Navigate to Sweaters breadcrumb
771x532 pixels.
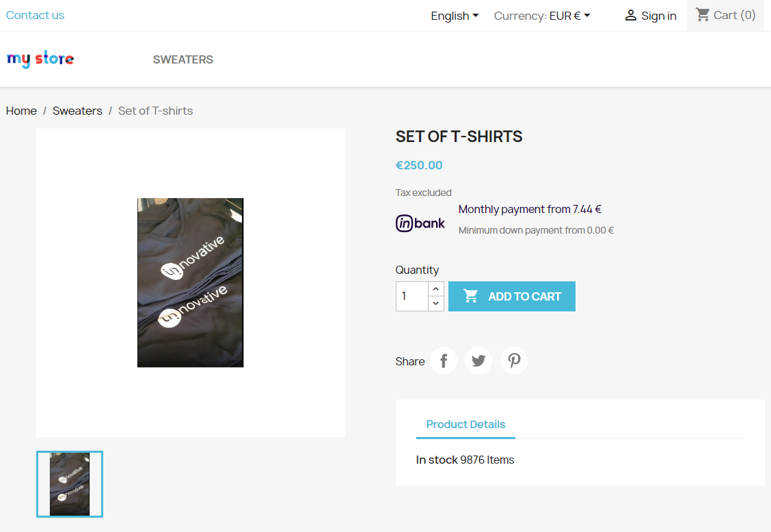pos(77,111)
